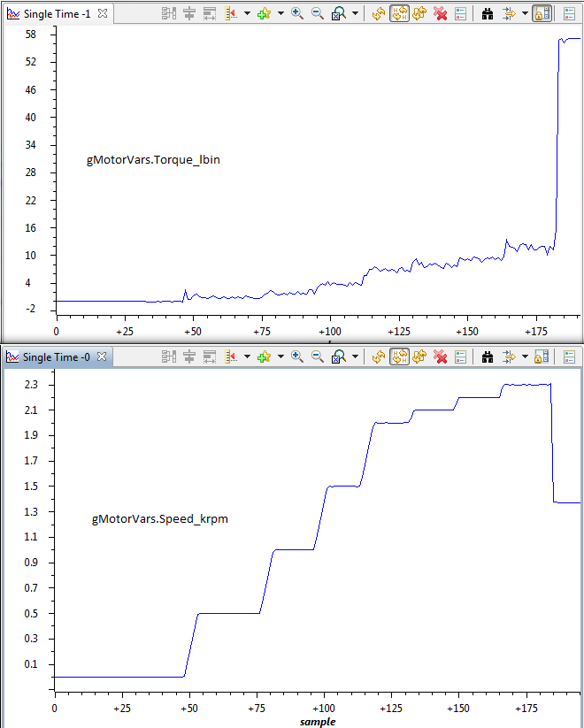Click reset zoom magnifier in Single Time -1 toolbar
The image size is (584, 728).
(339, 13)
